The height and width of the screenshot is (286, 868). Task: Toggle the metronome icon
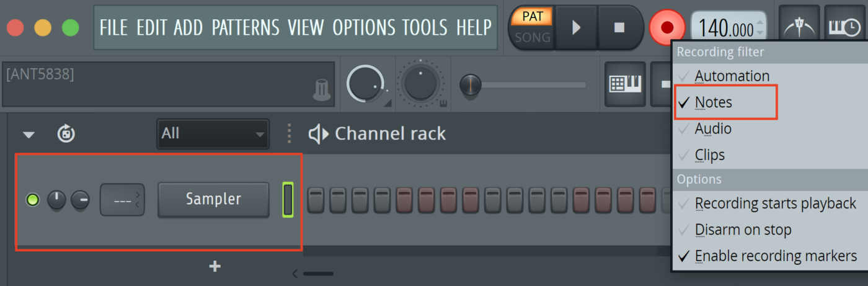pos(799,27)
